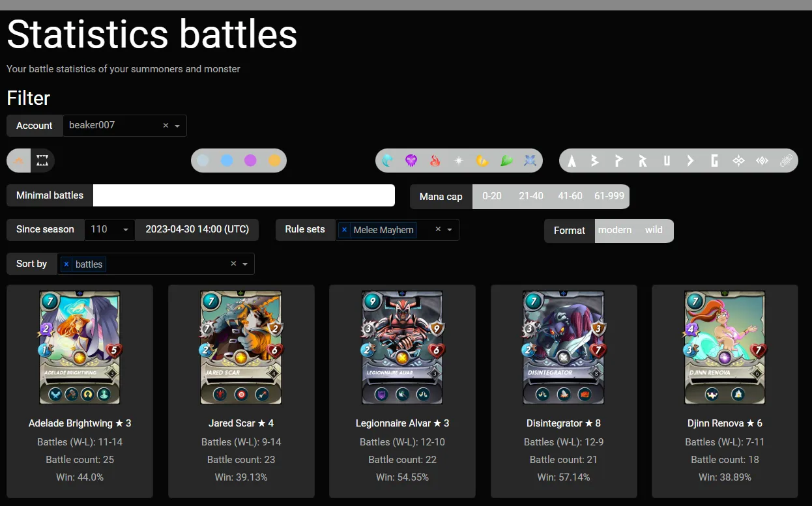Filter by Promo edition P-rune icon
The image size is (812, 506).
coord(619,161)
